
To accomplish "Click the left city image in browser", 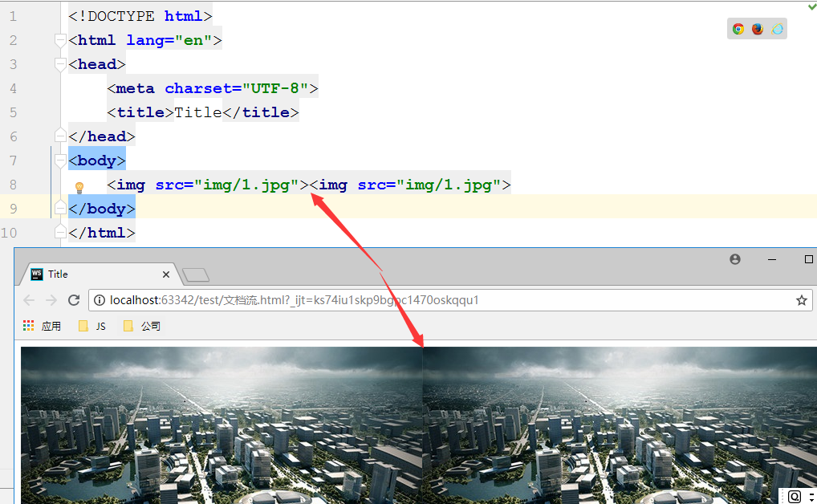I will (222, 425).
